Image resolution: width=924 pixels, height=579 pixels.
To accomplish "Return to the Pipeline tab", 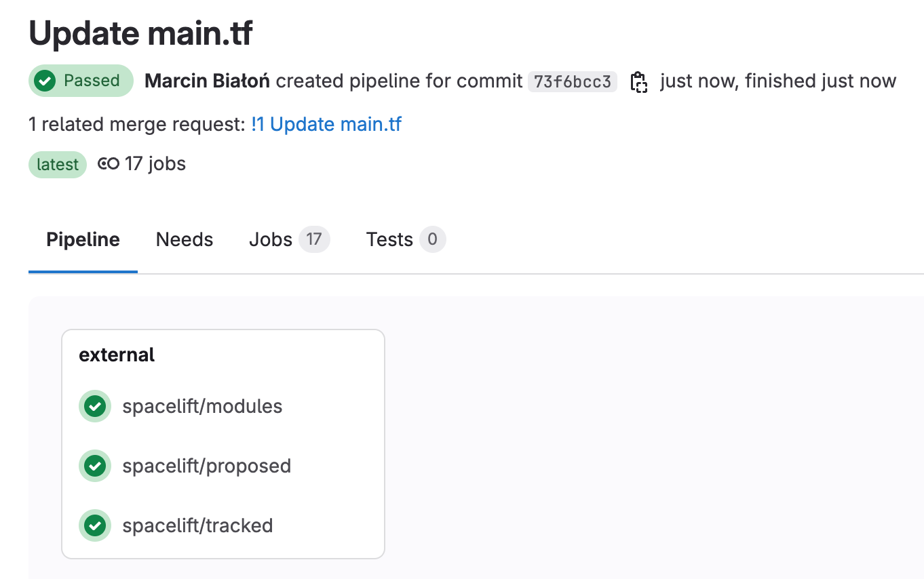I will (82, 239).
